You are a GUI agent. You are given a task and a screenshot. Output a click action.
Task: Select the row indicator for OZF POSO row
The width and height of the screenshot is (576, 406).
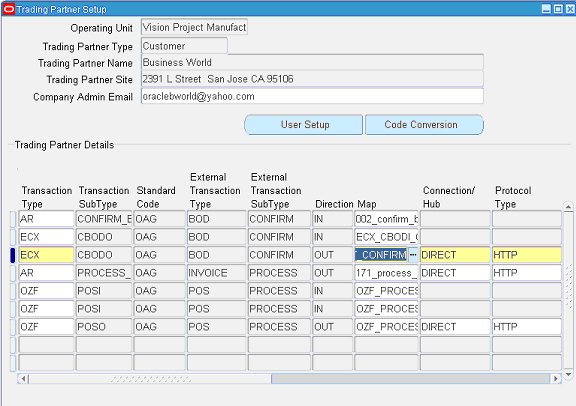[x=13, y=327]
